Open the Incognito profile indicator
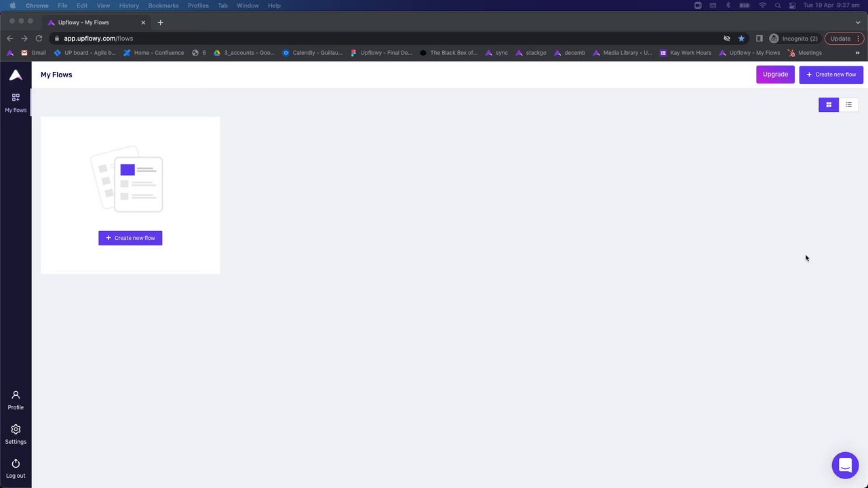The height and width of the screenshot is (488, 868). 793,39
